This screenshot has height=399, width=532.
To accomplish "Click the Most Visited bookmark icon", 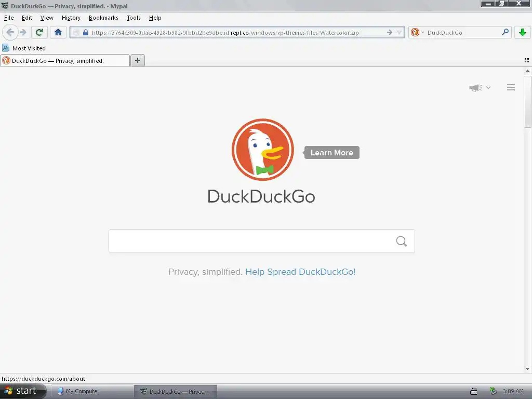I will click(x=6, y=48).
